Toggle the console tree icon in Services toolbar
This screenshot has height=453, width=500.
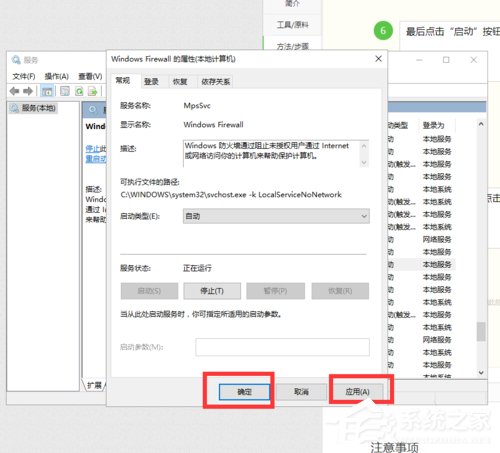[47, 91]
